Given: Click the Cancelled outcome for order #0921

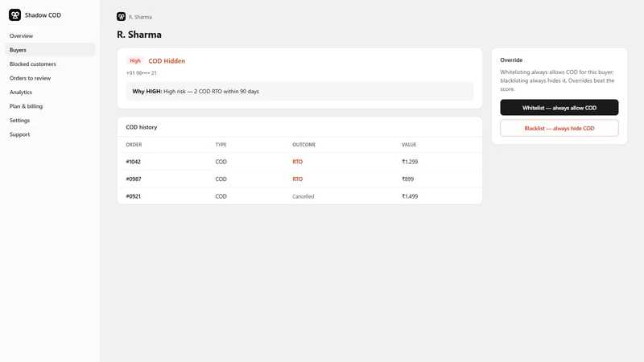Looking at the screenshot, I should pos(303,196).
